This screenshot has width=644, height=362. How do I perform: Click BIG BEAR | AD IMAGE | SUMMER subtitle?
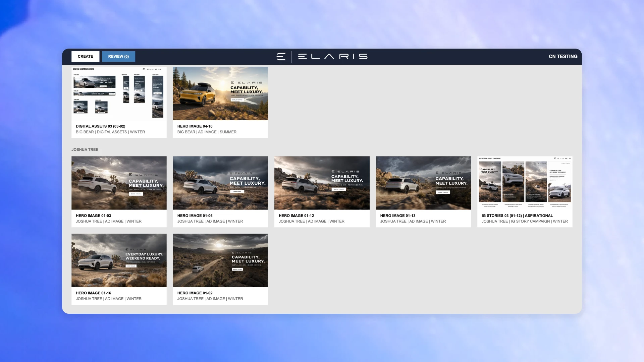(207, 132)
